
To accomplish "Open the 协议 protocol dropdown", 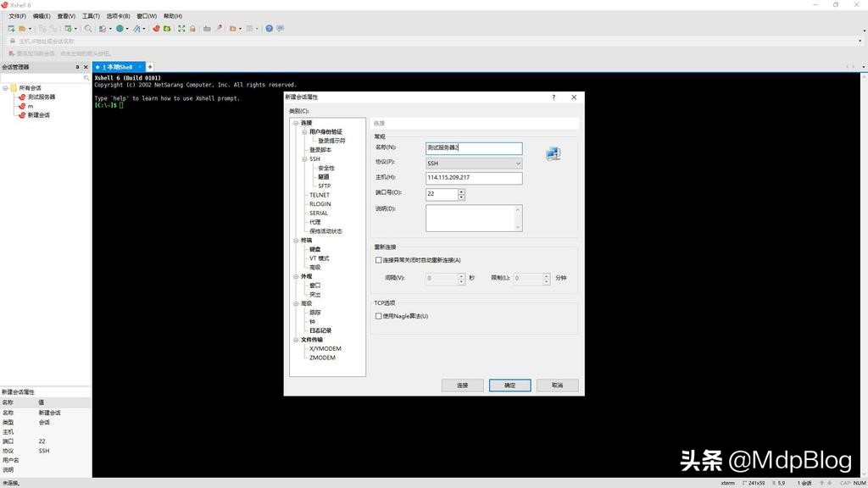I will pos(519,163).
